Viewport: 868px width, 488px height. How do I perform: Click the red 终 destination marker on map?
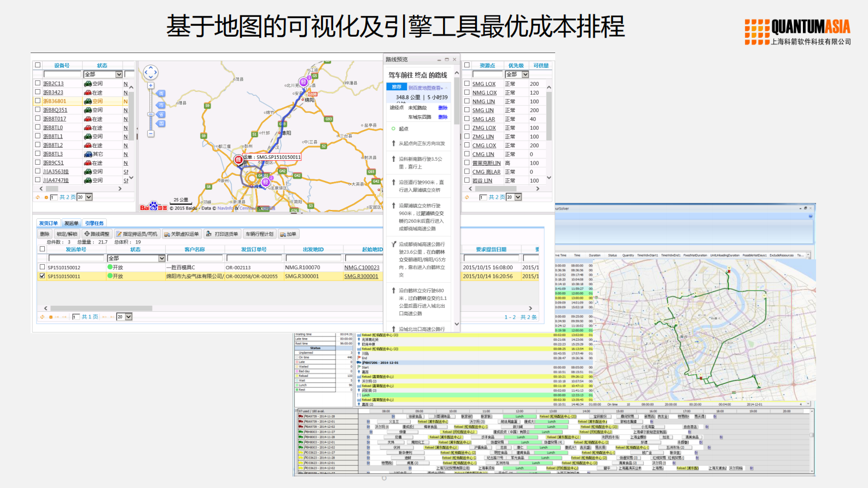pyautogui.click(x=238, y=159)
